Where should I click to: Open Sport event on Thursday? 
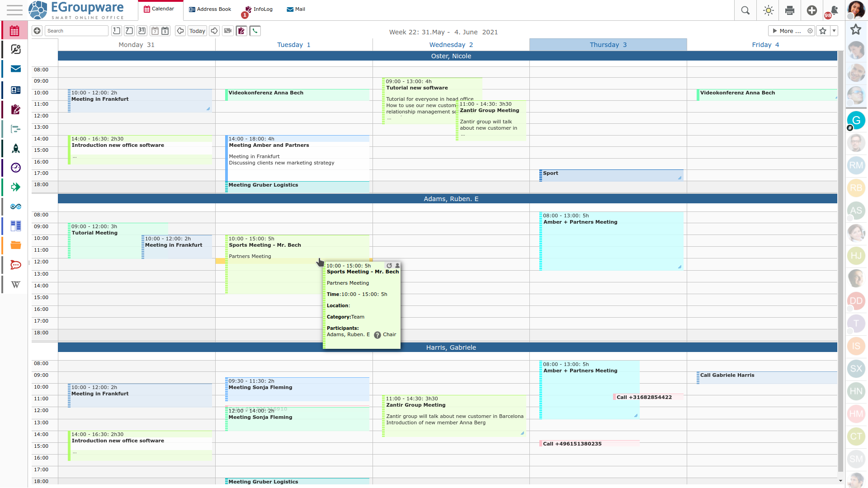coord(611,175)
